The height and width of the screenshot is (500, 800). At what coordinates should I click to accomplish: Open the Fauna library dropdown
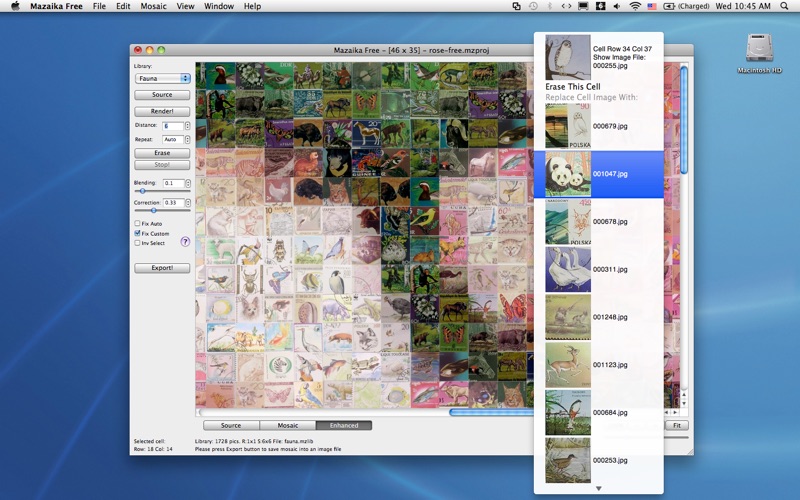[x=162, y=78]
